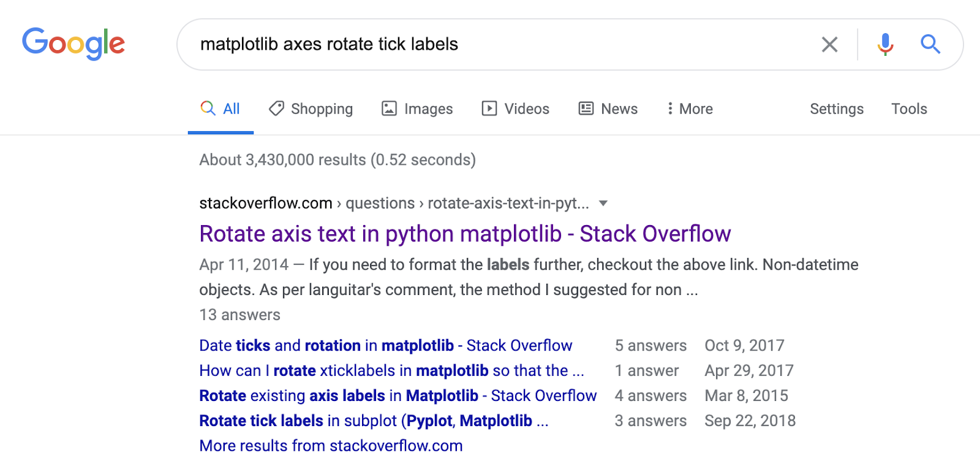Open 'How can I rotate xticklabels' link
The image size is (980, 466).
(391, 370)
